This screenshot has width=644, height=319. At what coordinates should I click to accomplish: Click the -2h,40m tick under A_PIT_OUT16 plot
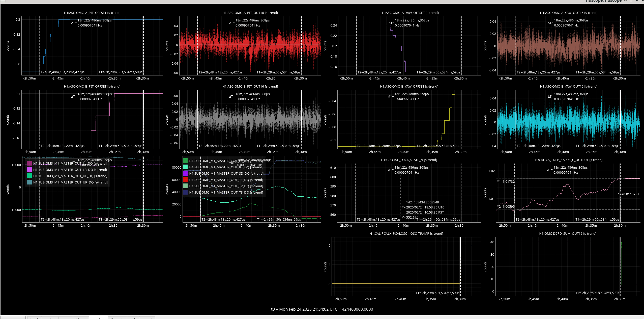pos(244,78)
